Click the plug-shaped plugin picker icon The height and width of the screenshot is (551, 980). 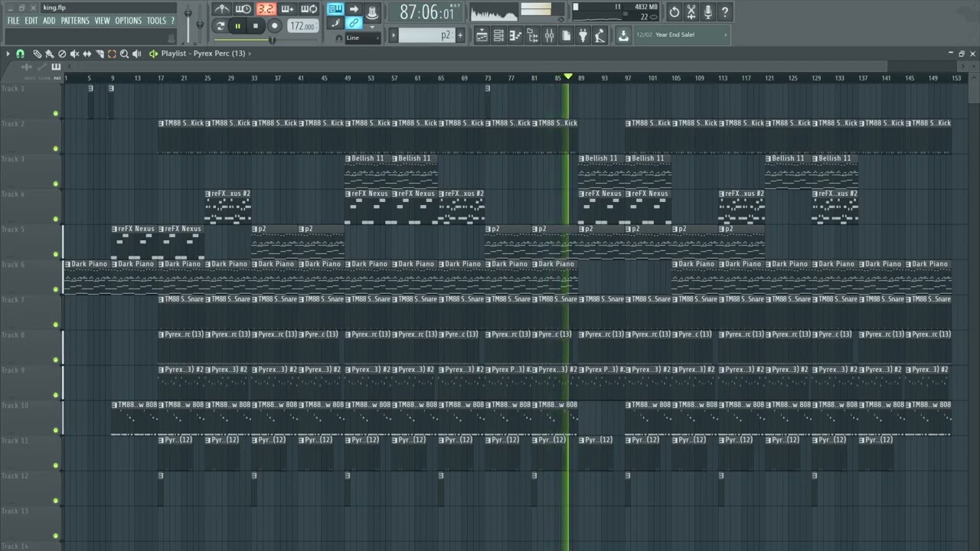tap(583, 35)
